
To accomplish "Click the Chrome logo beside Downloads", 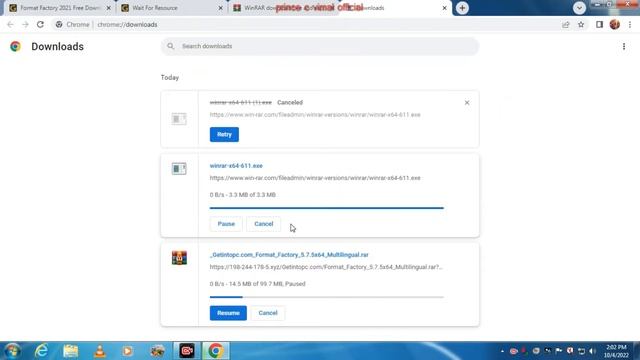I will coord(16,47).
